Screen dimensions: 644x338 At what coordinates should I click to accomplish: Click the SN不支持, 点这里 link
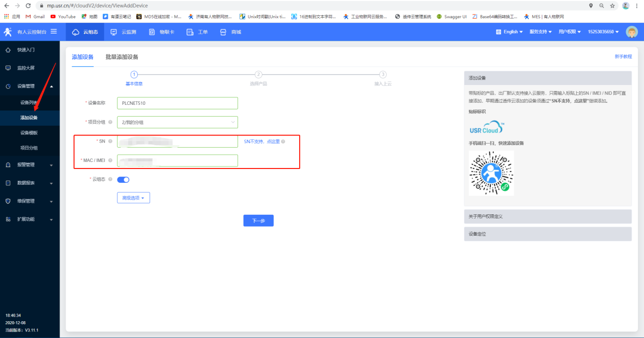[x=261, y=142]
